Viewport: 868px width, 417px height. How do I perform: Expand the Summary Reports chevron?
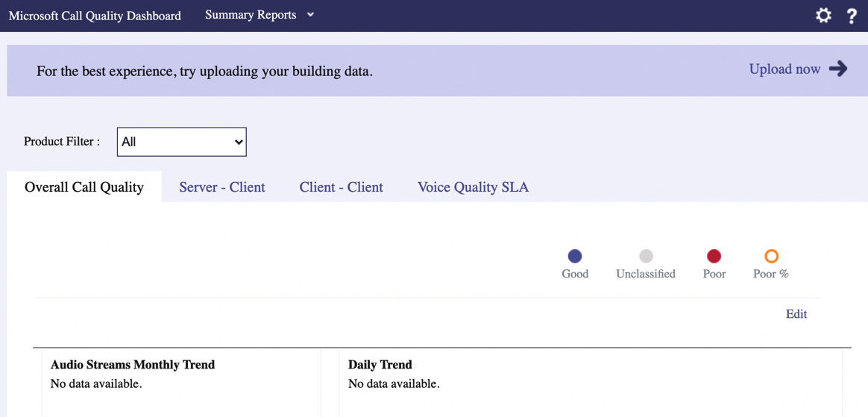click(x=310, y=15)
